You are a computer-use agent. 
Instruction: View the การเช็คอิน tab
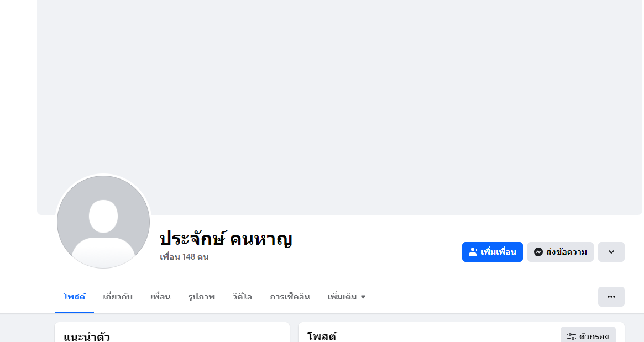click(290, 297)
